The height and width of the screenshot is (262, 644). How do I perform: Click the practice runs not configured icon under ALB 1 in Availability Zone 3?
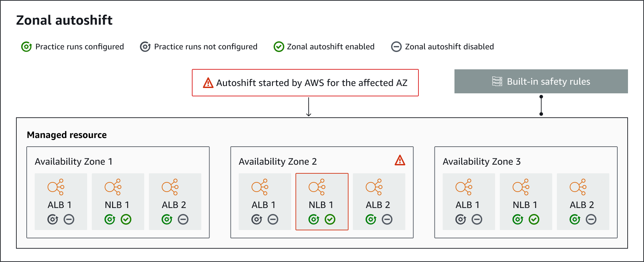click(460, 219)
